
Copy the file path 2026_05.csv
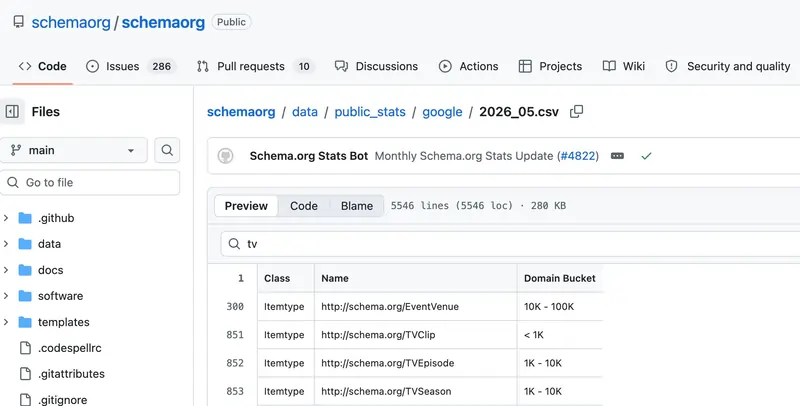[577, 111]
